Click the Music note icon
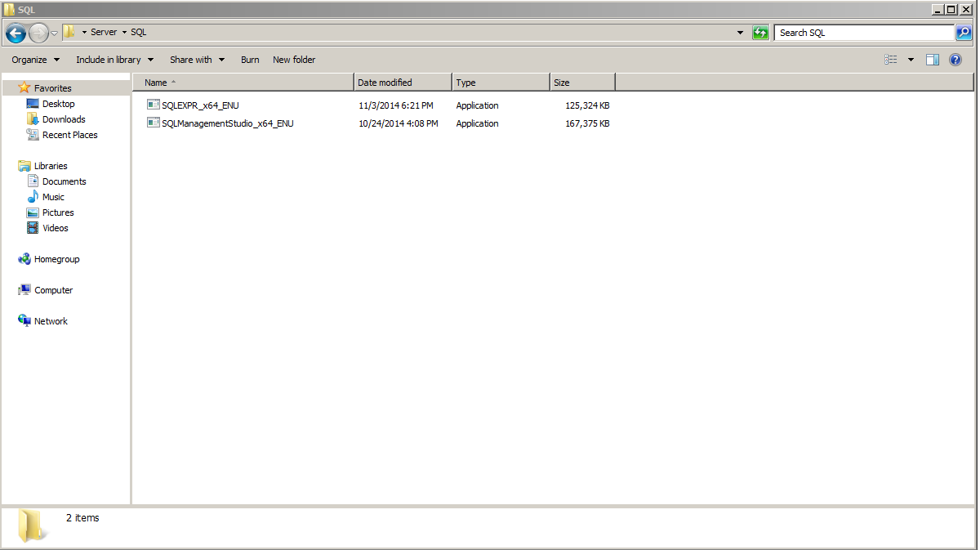This screenshot has width=980, height=550. click(x=33, y=197)
